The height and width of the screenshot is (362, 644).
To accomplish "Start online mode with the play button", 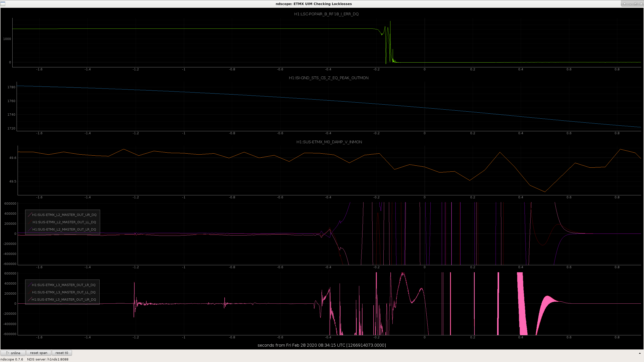I will pyautogui.click(x=13, y=353).
